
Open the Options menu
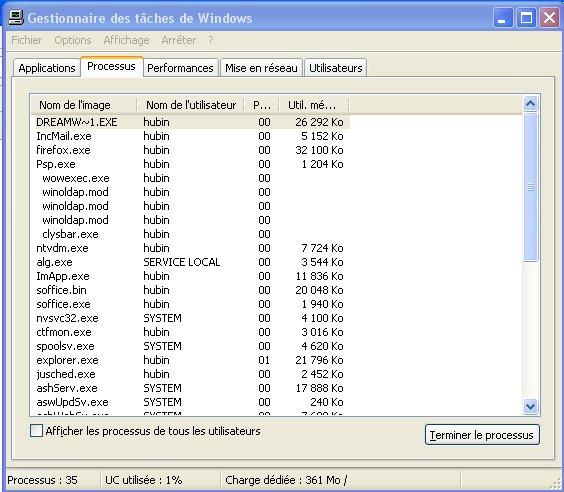[x=73, y=40]
